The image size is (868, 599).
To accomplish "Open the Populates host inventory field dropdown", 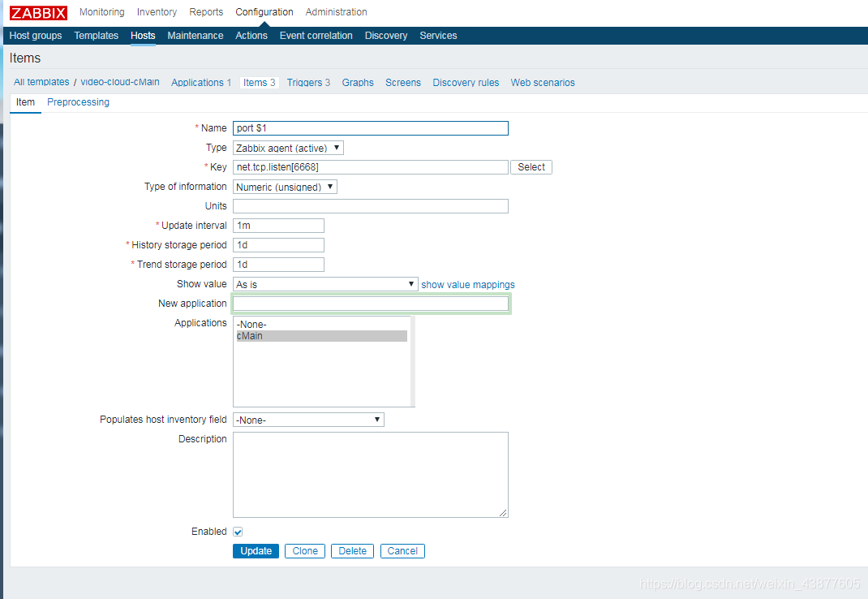I will click(x=308, y=420).
